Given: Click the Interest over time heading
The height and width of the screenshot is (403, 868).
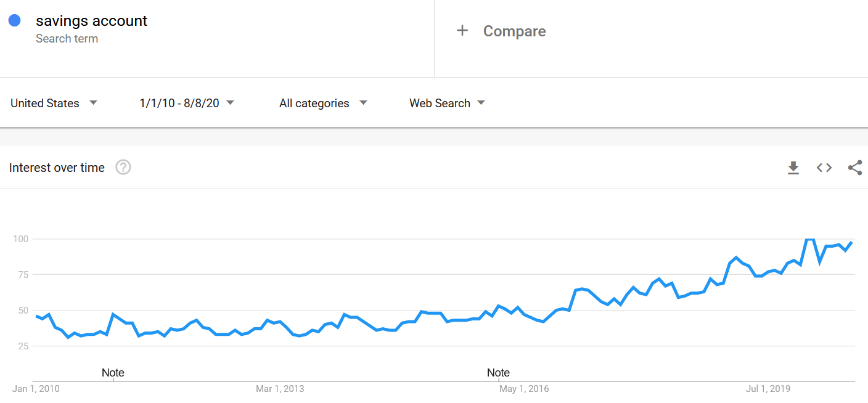Looking at the screenshot, I should coord(57,168).
